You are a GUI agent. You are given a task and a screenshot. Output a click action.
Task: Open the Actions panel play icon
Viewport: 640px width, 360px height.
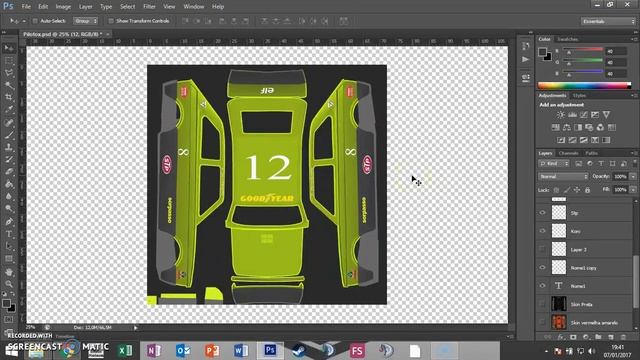[525, 60]
